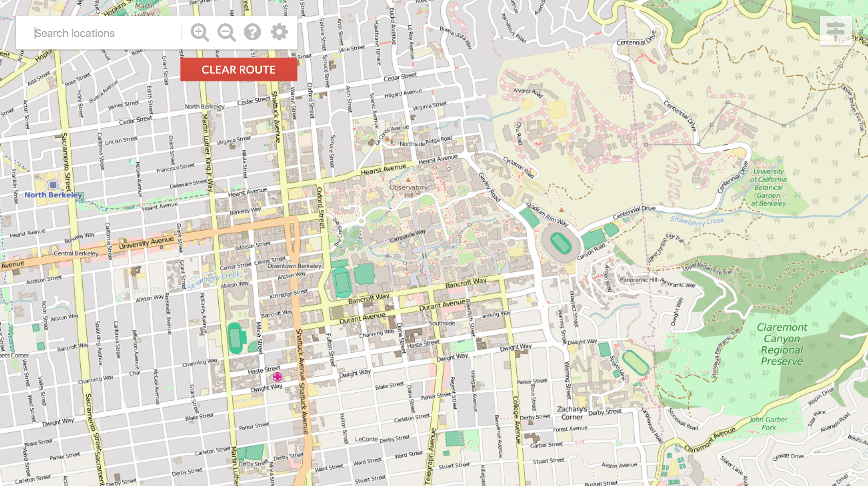Click the North Berkeley station square icon
Screen dimensions: 868x486
click(53, 185)
